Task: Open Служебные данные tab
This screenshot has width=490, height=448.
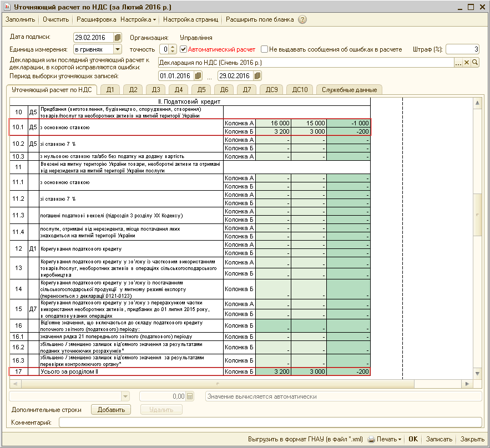Action: [x=350, y=90]
